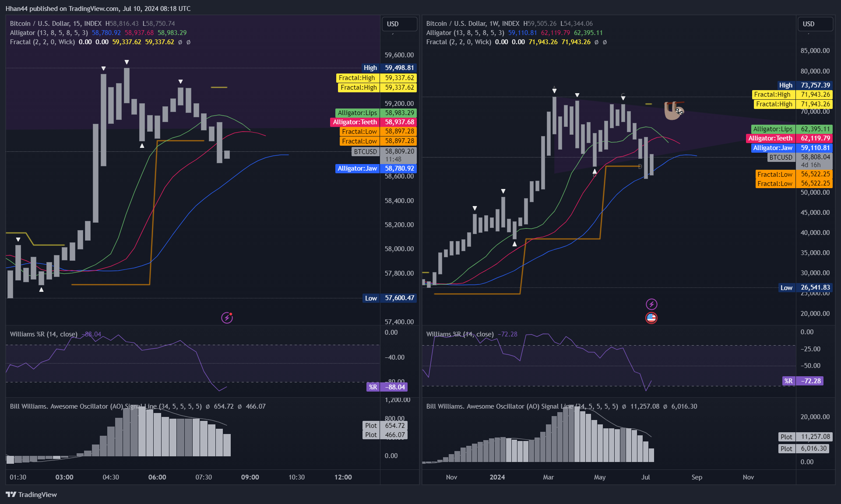Select the weekly chart's Williams %R legend
The height and width of the screenshot is (504, 841).
point(472,334)
